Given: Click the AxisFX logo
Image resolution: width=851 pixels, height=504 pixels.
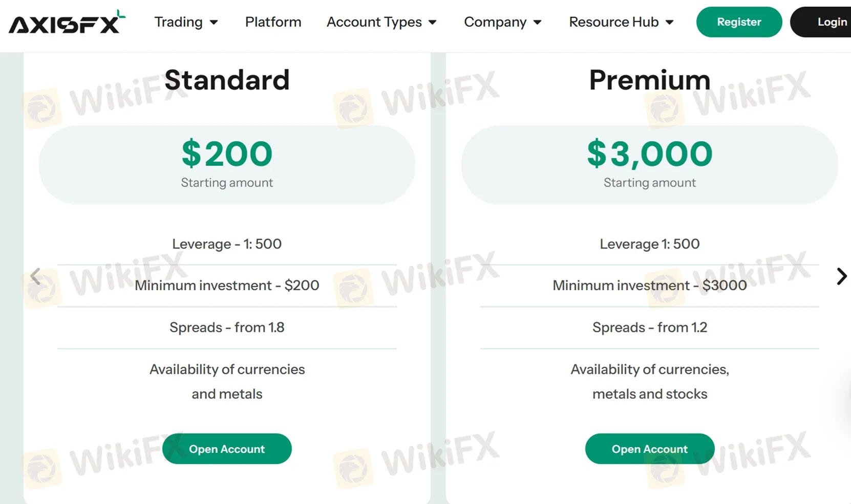Looking at the screenshot, I should (x=67, y=23).
